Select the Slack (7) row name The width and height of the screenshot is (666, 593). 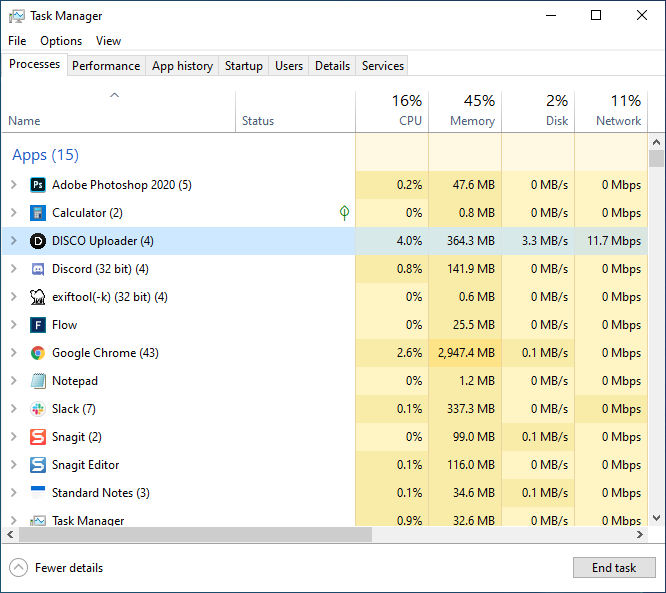pyautogui.click(x=73, y=409)
